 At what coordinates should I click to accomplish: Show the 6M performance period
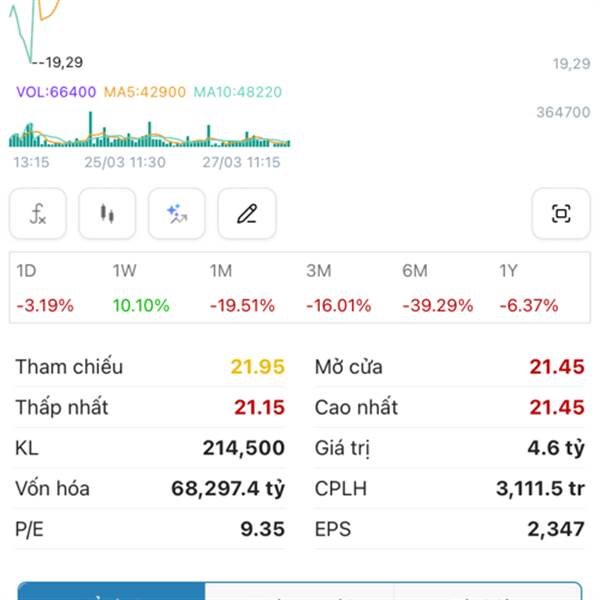[437, 290]
